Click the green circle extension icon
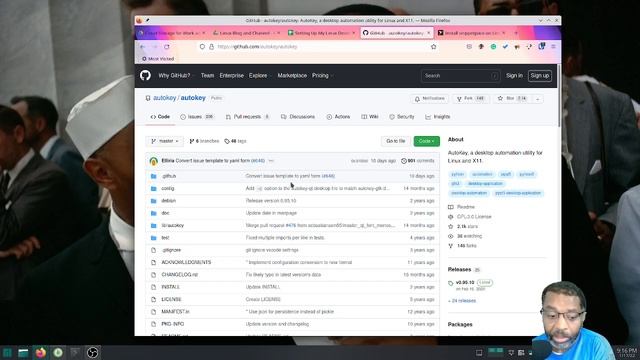Viewport: 640px width, 360px height. click(x=493, y=47)
